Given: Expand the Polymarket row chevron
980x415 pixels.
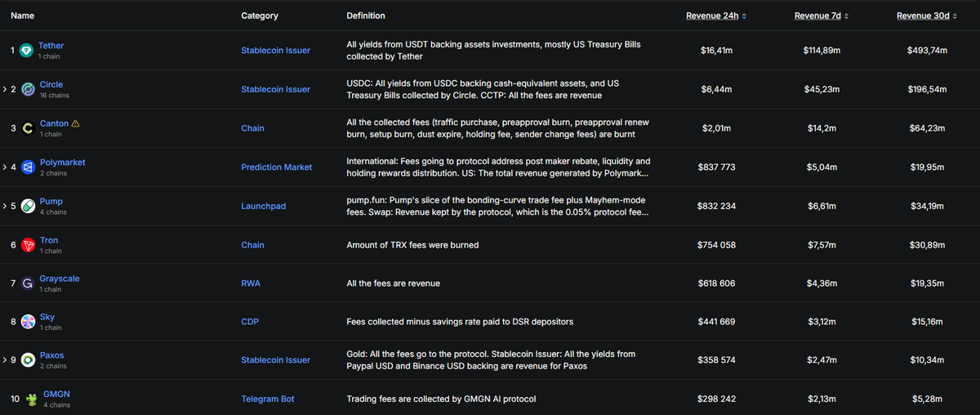Looking at the screenshot, I should (4, 167).
